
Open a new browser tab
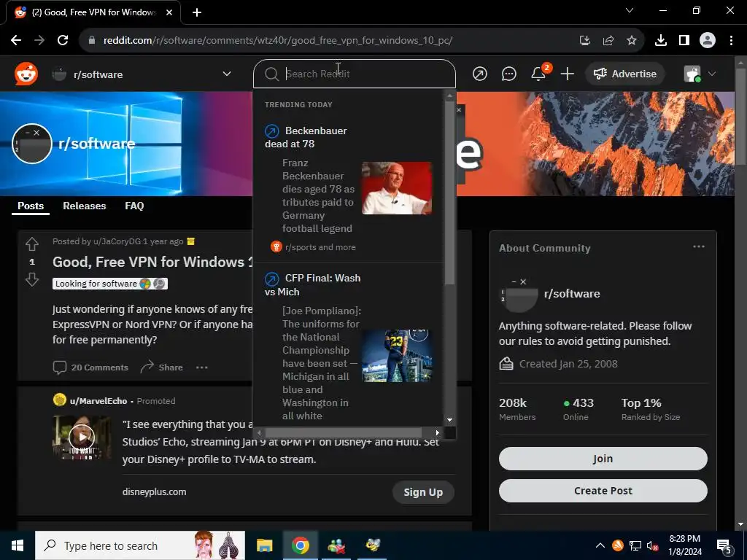197,12
